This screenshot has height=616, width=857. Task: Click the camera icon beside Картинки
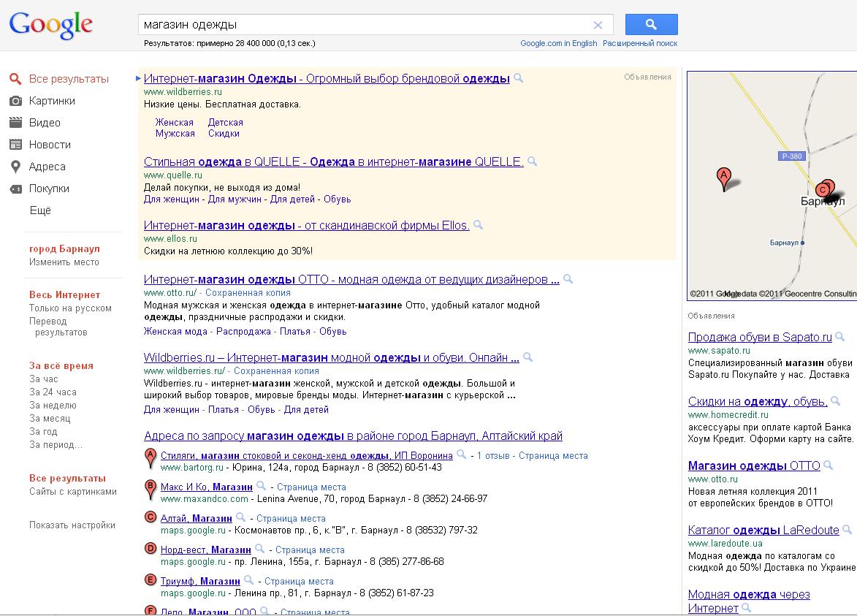[x=16, y=101]
